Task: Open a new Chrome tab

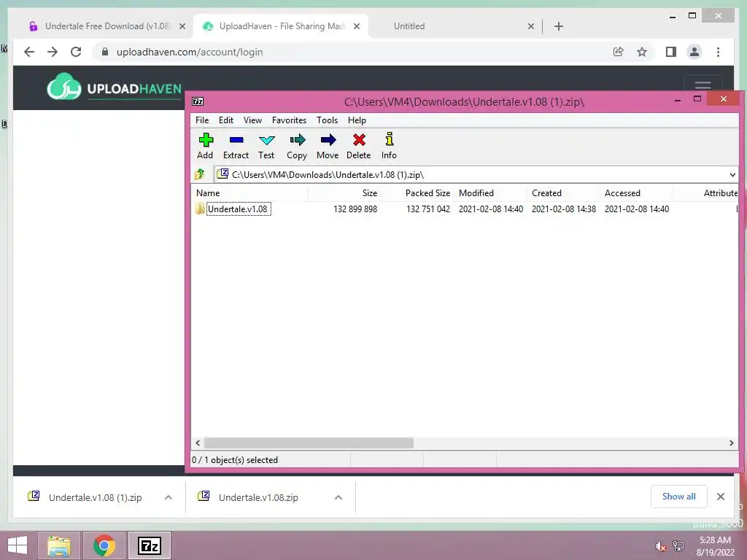Action: tap(559, 26)
